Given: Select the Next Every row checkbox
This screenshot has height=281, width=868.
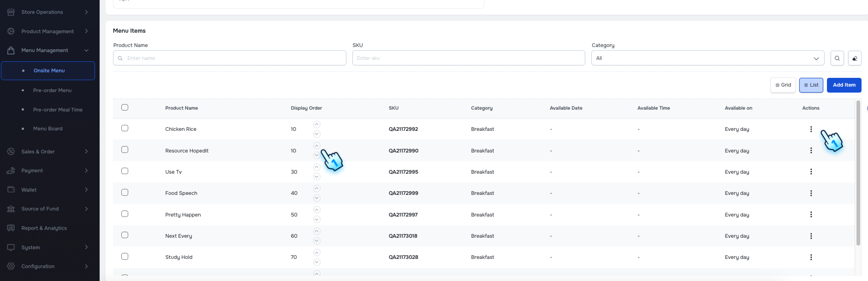Looking at the screenshot, I should pos(125,235).
